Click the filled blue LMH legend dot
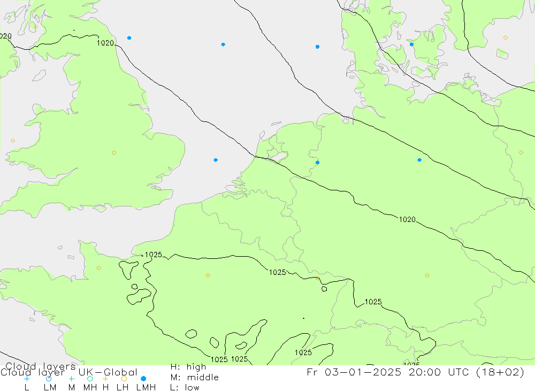The width and height of the screenshot is (535, 392). click(143, 379)
